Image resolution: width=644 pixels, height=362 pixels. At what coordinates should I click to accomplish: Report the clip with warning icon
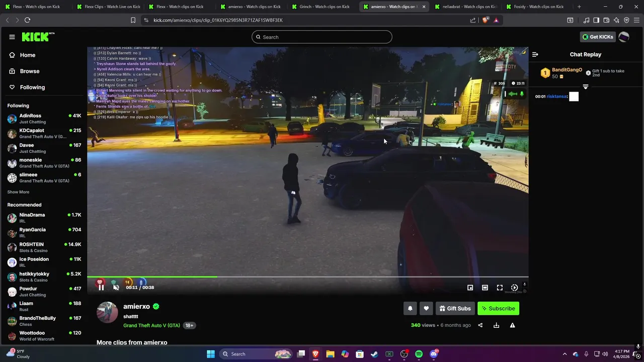coord(512,325)
